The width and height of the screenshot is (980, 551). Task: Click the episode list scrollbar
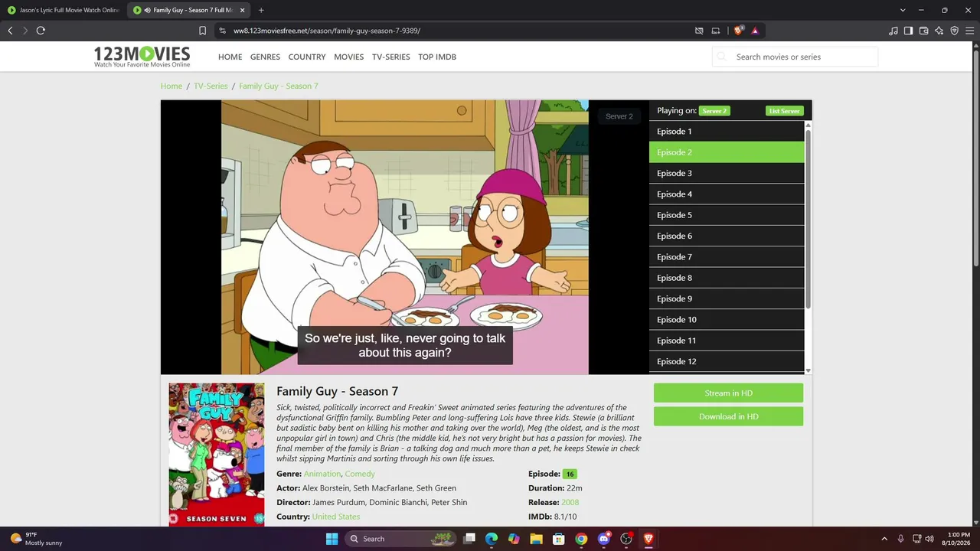(808, 218)
